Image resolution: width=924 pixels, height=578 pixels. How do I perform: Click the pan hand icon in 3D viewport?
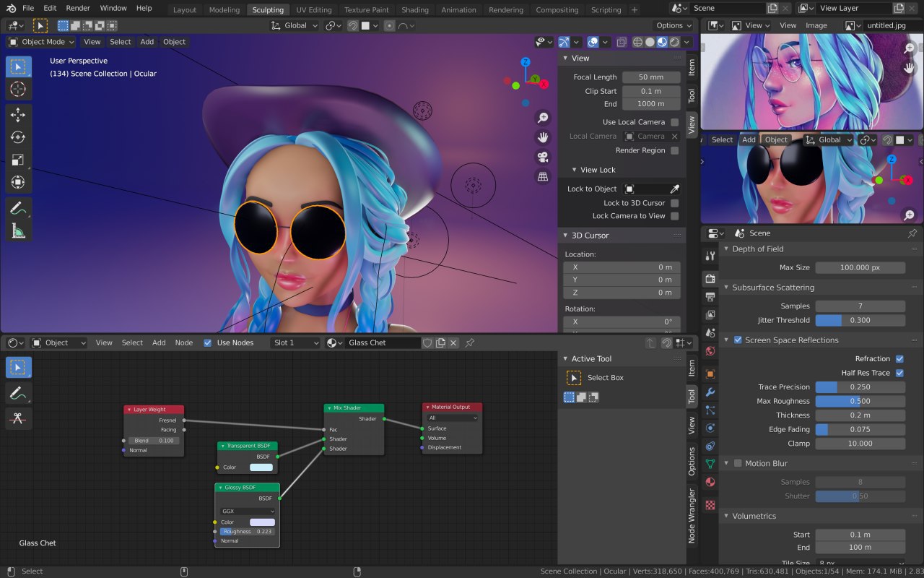pyautogui.click(x=543, y=137)
